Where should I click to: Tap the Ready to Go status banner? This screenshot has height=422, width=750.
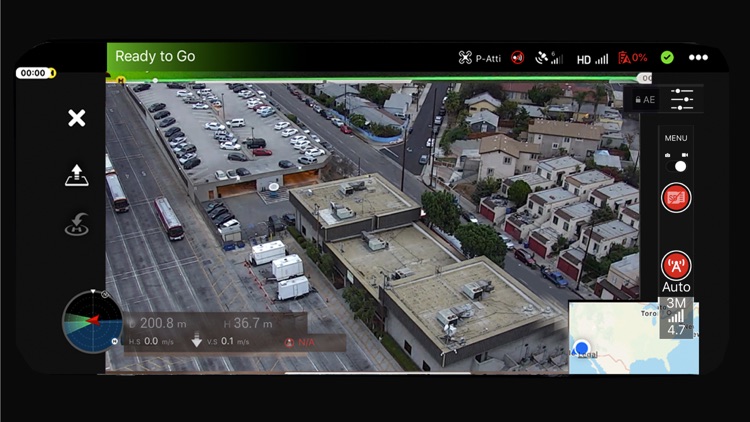point(155,56)
